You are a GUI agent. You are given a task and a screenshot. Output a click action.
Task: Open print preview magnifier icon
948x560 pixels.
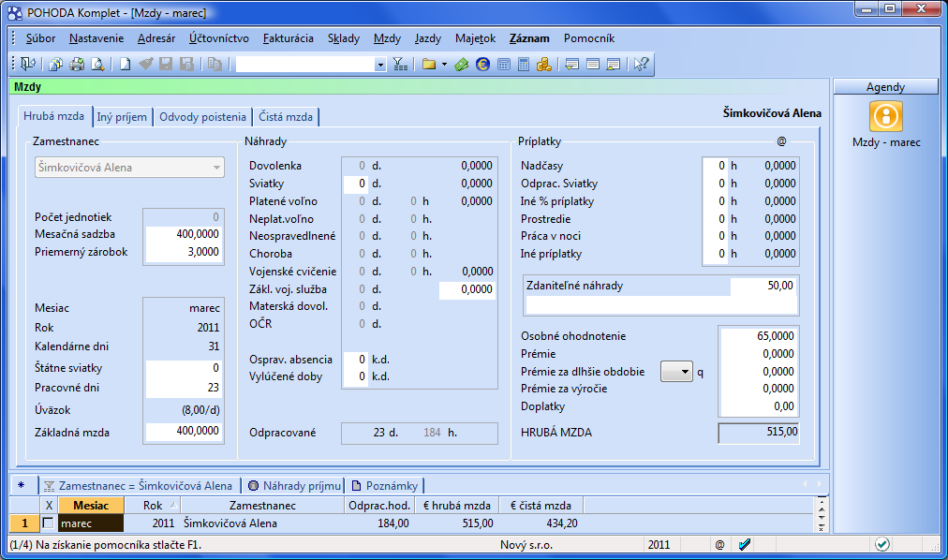point(97,64)
